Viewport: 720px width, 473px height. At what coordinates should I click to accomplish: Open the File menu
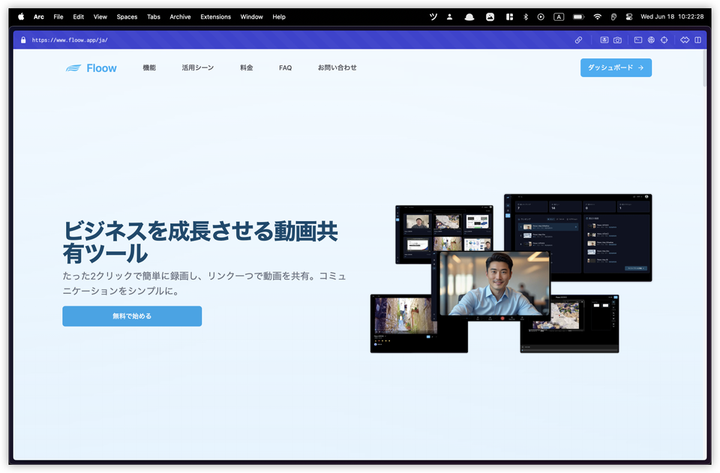[x=58, y=17]
